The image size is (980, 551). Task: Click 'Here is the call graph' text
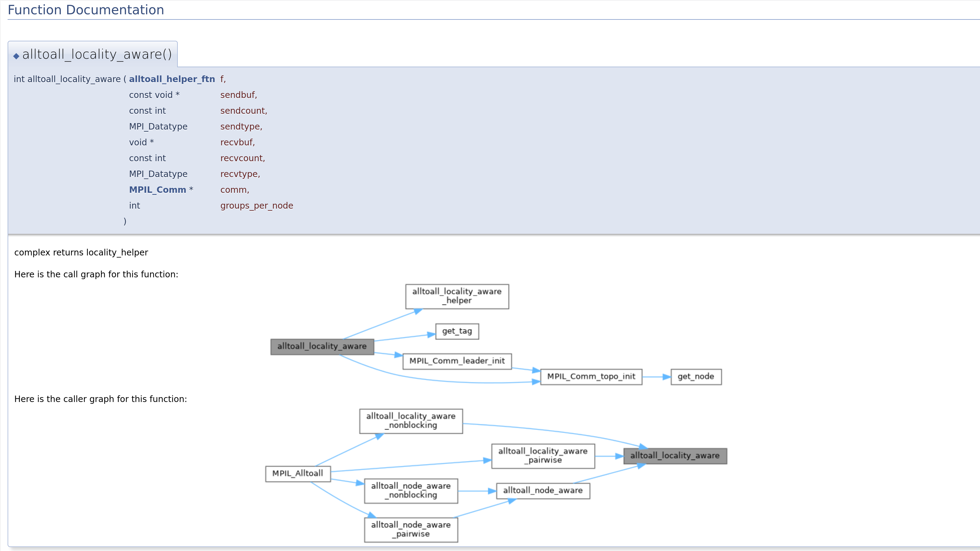point(96,274)
